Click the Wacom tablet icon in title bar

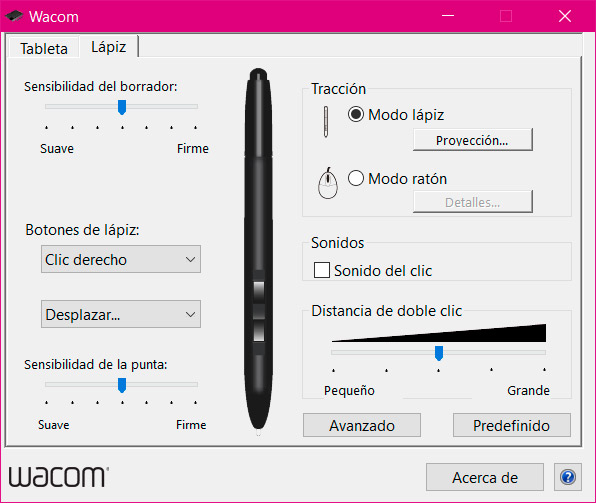pos(14,16)
